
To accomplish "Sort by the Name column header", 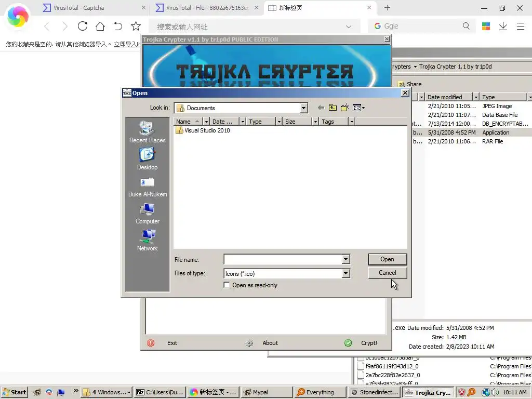I will pyautogui.click(x=188, y=122).
